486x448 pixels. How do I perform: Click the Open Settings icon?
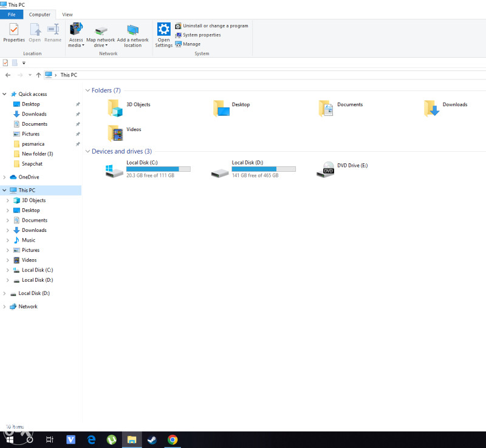click(x=163, y=30)
